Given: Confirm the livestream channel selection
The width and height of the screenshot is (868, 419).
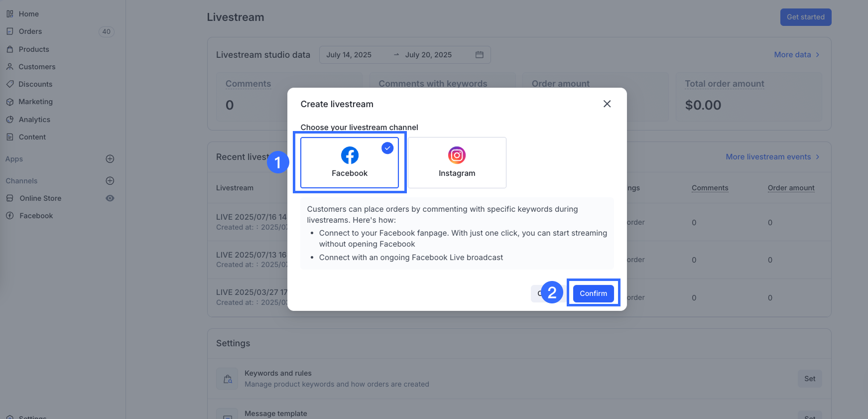Looking at the screenshot, I should click(593, 293).
